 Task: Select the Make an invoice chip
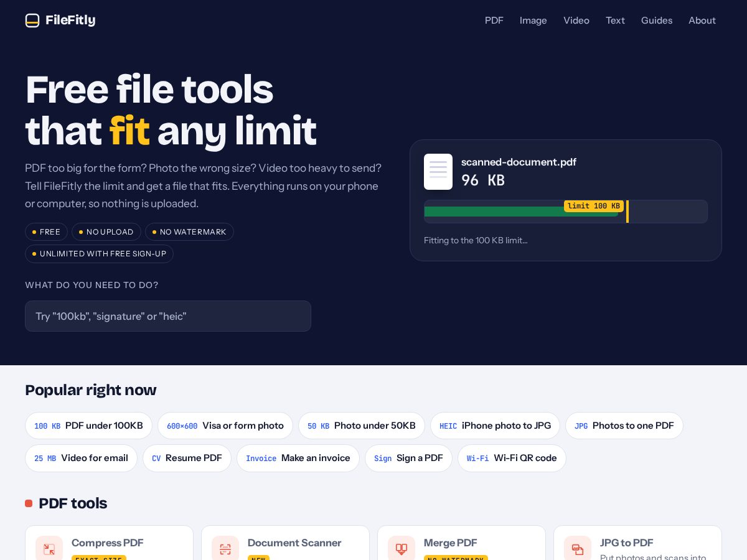click(x=298, y=458)
